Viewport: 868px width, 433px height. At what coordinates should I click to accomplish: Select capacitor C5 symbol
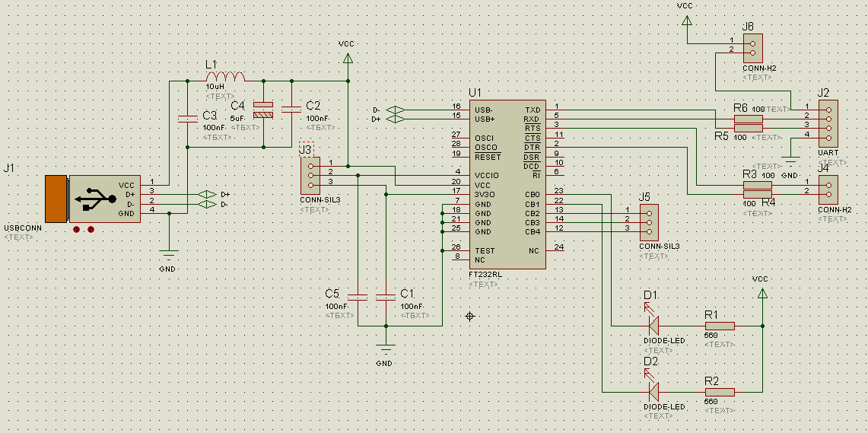click(358, 295)
